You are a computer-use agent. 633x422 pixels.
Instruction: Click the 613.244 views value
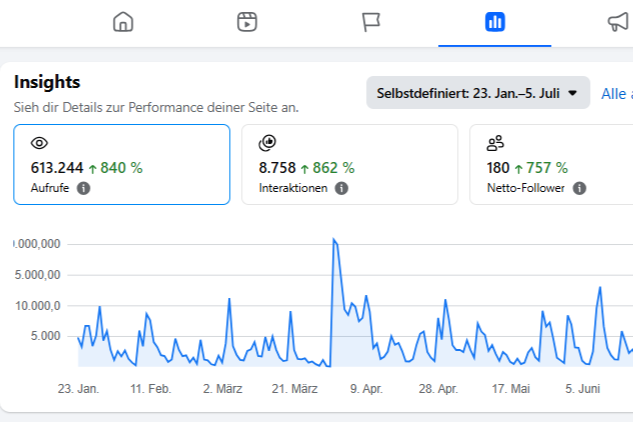(57, 168)
